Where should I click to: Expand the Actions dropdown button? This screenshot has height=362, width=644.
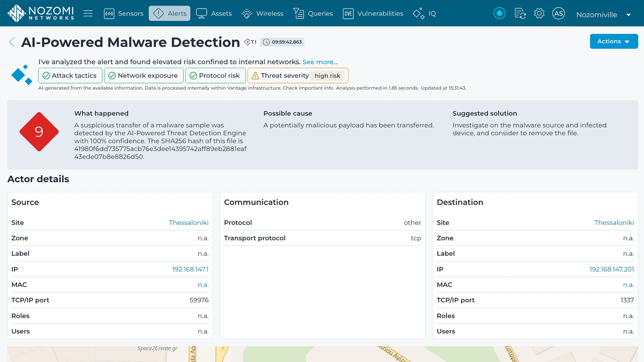[614, 41]
